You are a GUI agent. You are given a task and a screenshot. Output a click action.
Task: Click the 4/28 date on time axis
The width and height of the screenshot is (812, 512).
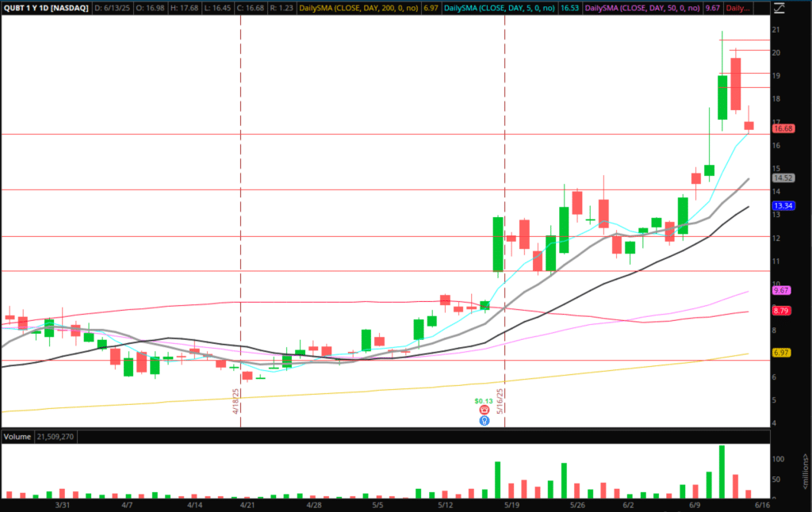pyautogui.click(x=314, y=506)
